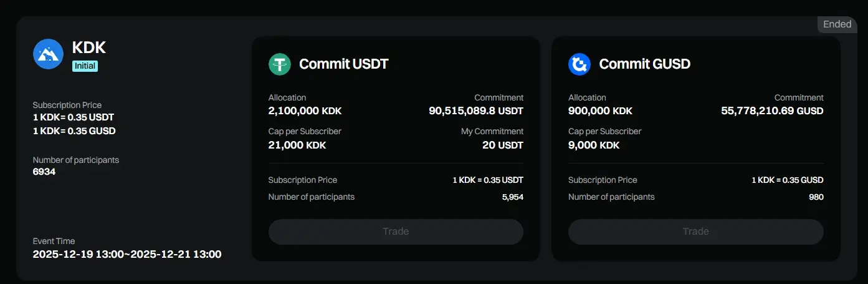Click the 900,000 KDK allocation value
The image size is (868, 284).
click(600, 111)
